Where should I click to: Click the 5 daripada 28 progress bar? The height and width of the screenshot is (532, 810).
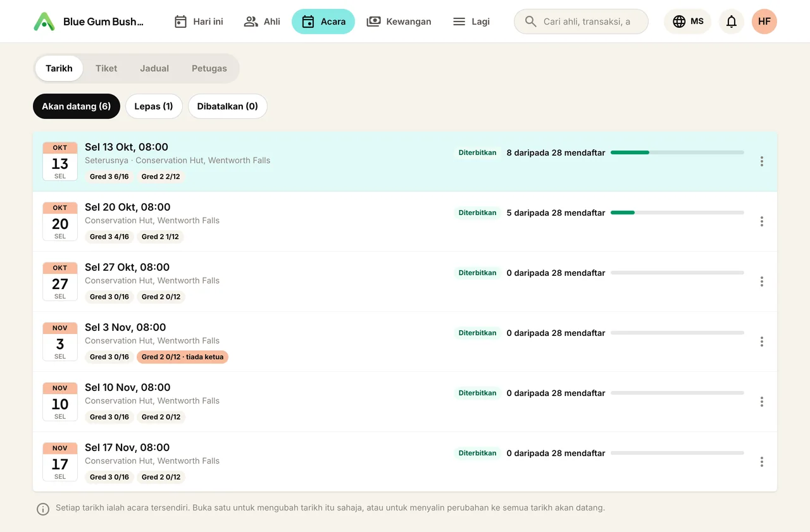(x=677, y=213)
